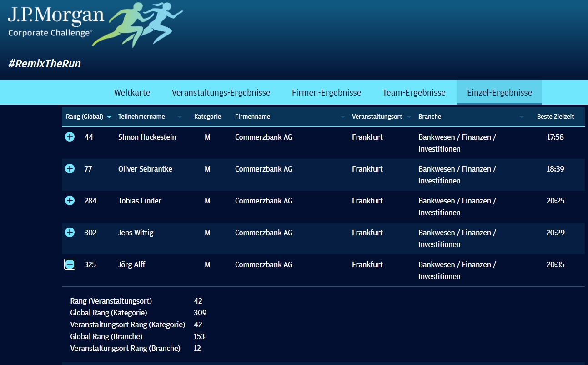This screenshot has width=588, height=365.
Task: Click the Rang (Veranstaltungsort) label
Action: pyautogui.click(x=111, y=301)
